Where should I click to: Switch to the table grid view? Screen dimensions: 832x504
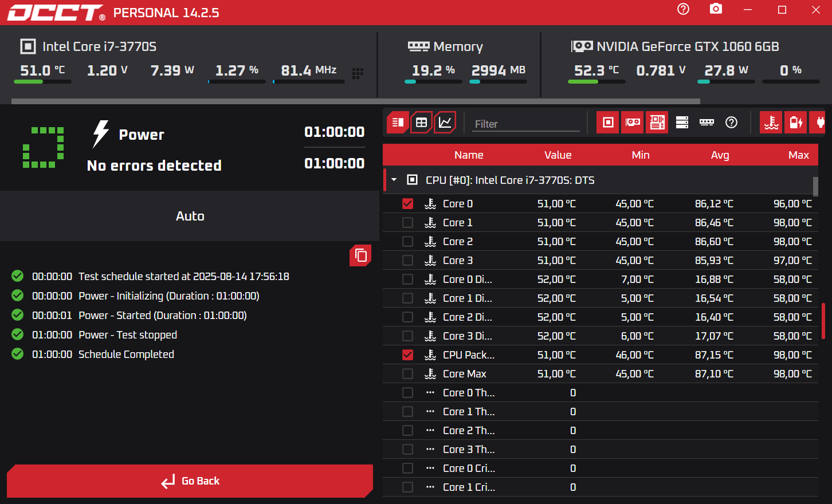[x=421, y=123]
